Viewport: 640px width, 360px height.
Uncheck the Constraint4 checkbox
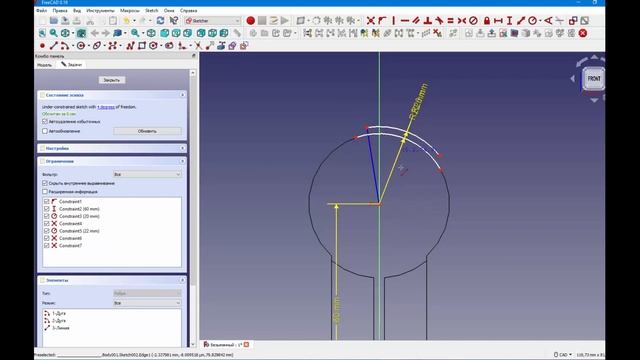pyautogui.click(x=47, y=224)
